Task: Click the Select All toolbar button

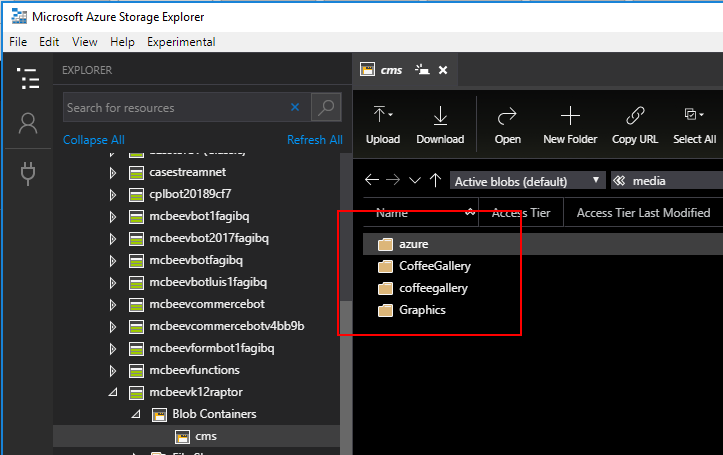Action: click(x=694, y=125)
